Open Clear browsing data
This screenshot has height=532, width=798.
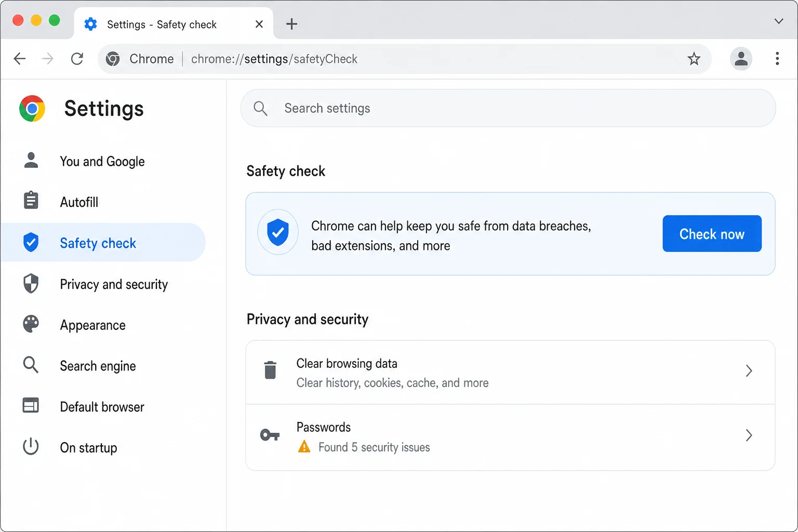click(510, 373)
